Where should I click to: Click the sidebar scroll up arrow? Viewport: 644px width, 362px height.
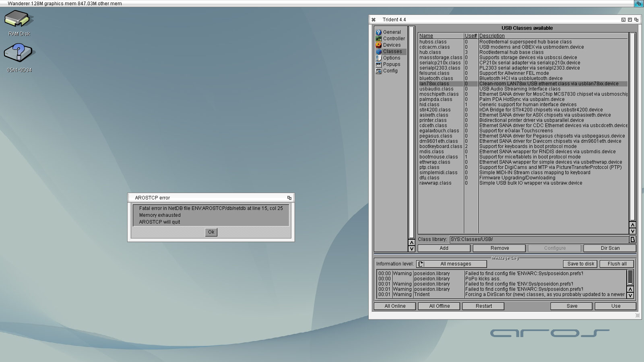click(411, 243)
